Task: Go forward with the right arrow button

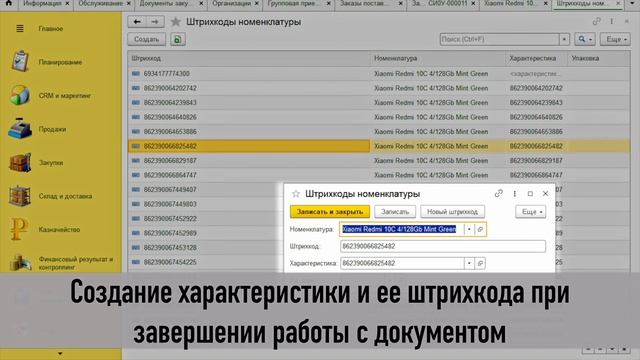Action: point(155,22)
